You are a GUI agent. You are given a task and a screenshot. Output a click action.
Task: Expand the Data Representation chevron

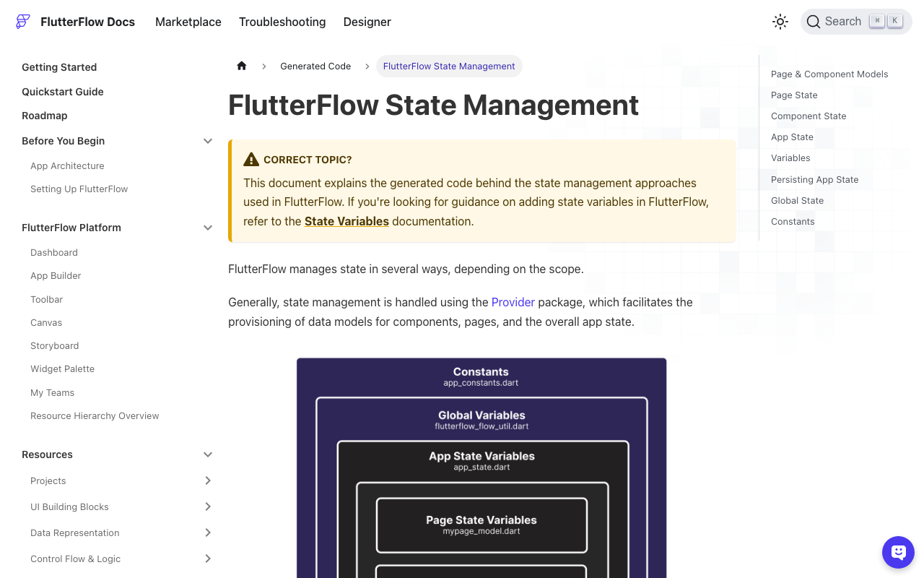coord(208,532)
